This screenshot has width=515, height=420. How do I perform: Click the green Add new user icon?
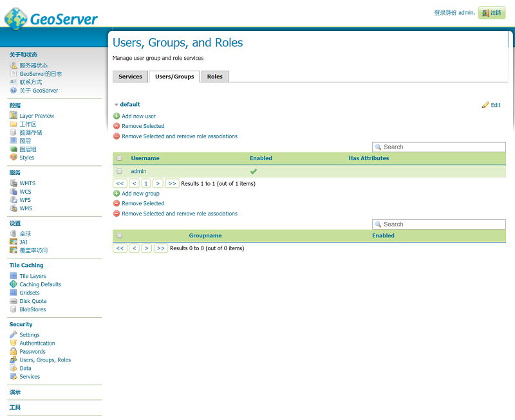(117, 116)
